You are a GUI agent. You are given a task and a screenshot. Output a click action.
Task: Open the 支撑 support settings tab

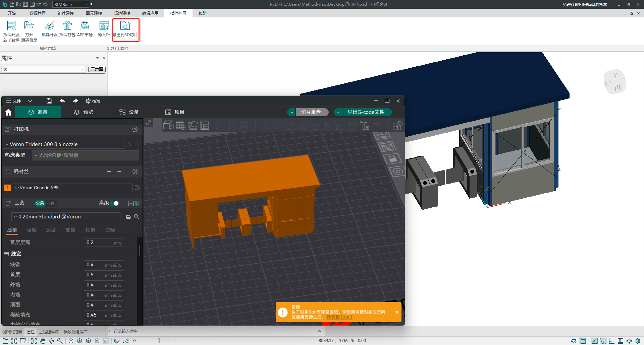70,230
